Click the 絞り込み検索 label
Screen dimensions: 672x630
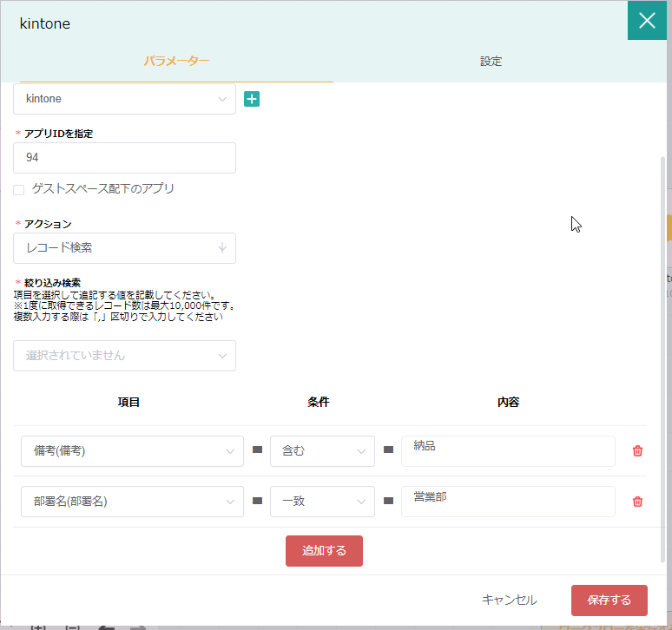pos(52,283)
